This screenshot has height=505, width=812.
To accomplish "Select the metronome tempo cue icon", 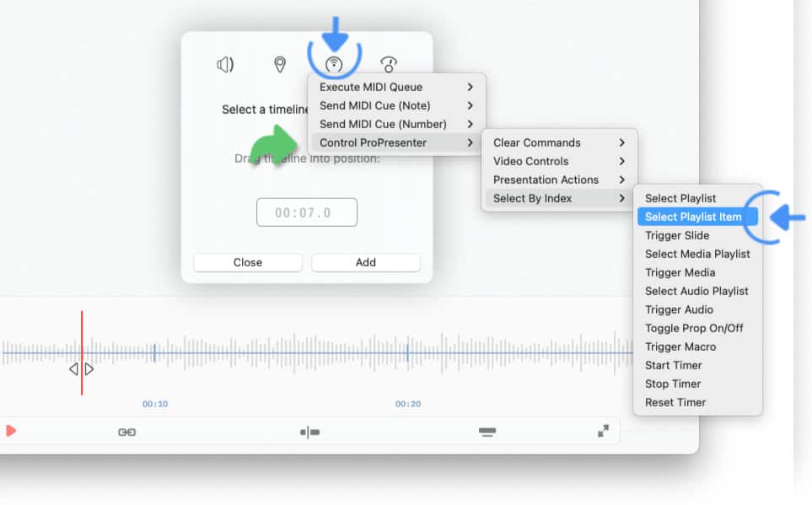I will coord(389,65).
